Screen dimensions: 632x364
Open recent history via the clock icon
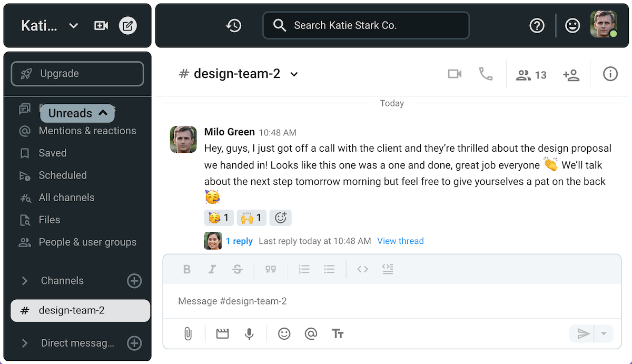tap(235, 25)
